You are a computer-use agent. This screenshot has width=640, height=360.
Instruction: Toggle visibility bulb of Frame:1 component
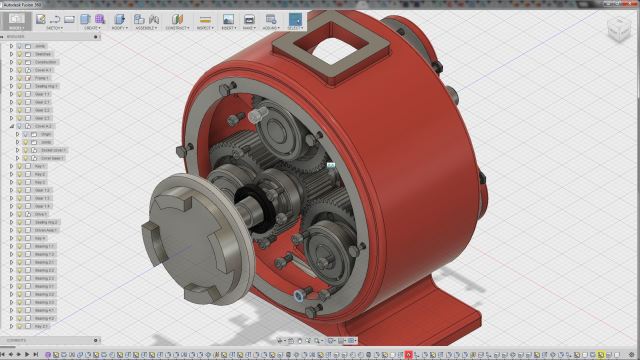19,78
